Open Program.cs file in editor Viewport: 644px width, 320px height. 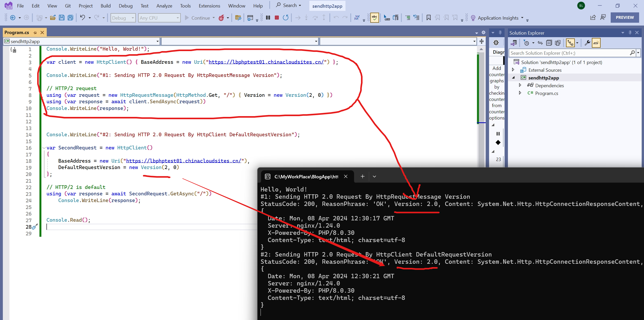point(546,93)
